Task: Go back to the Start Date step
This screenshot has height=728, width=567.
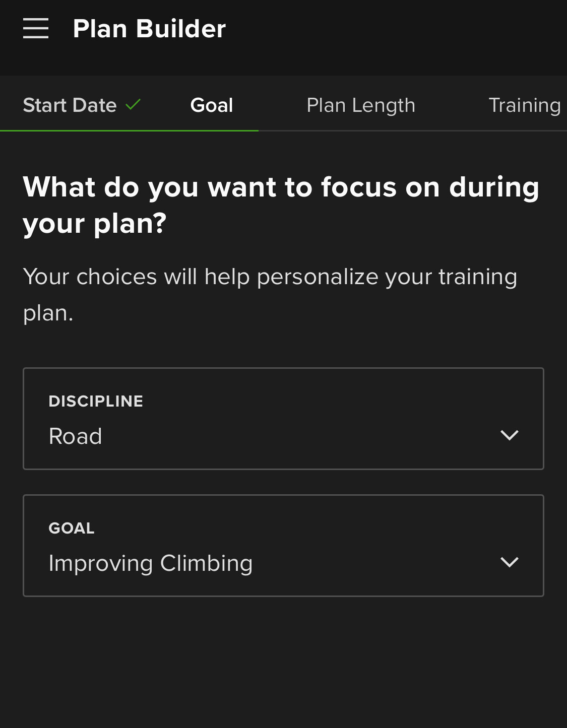Action: (x=70, y=105)
